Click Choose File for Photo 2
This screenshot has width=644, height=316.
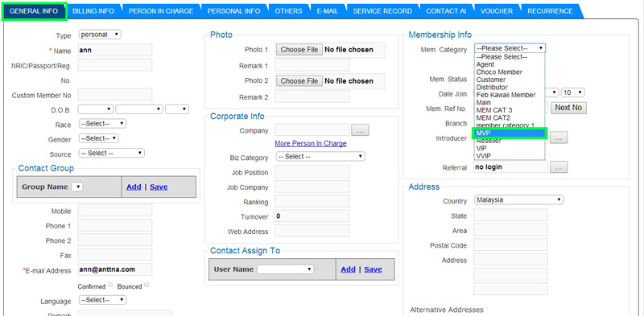click(299, 81)
